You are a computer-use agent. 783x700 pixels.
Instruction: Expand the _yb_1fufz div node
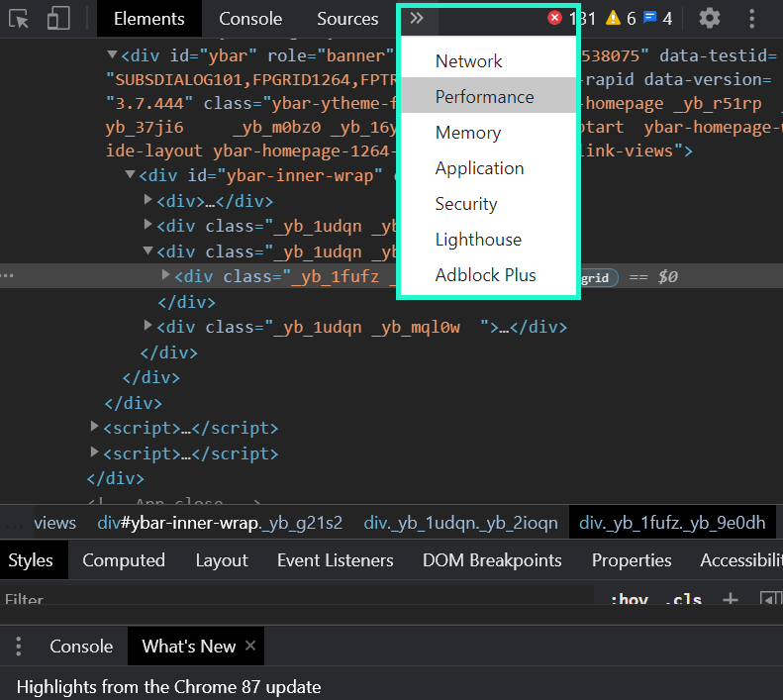point(165,275)
